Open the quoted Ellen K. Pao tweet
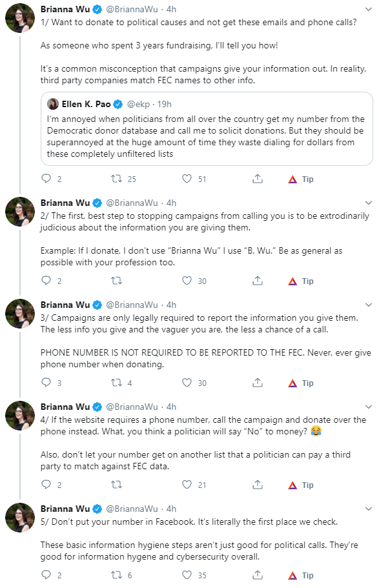This screenshot has width=379, height=588. [x=207, y=128]
